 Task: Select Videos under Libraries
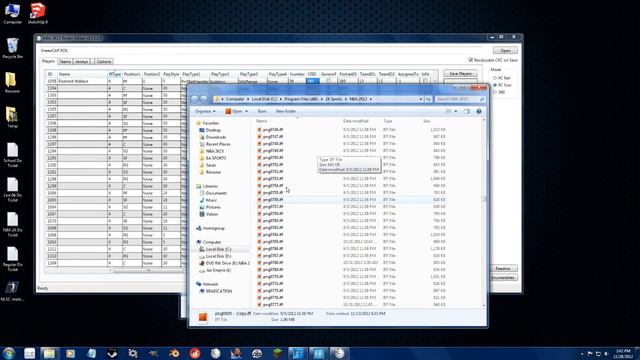coord(212,214)
